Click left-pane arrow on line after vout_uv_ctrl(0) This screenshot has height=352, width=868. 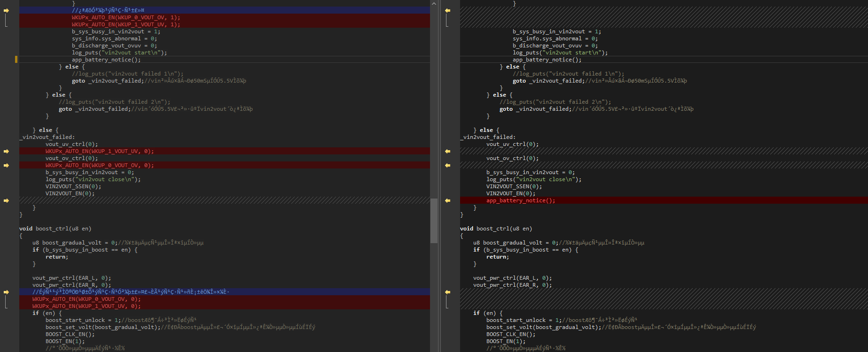7,151
